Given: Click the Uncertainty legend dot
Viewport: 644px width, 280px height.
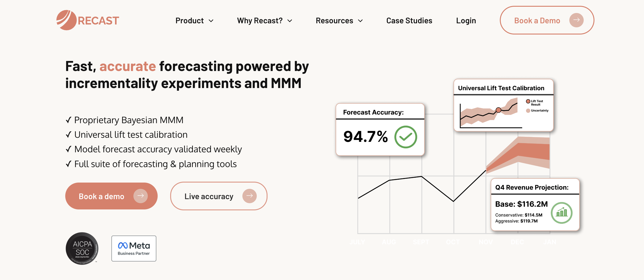Looking at the screenshot, I should (x=528, y=111).
